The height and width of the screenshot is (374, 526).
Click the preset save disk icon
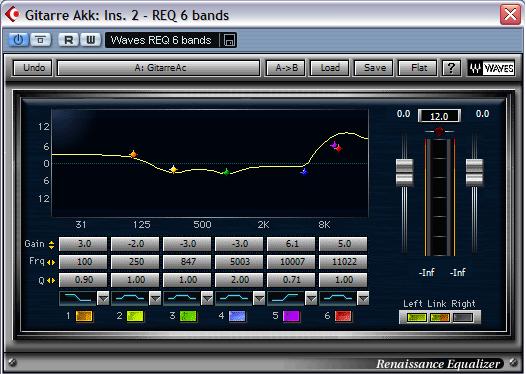tap(229, 40)
